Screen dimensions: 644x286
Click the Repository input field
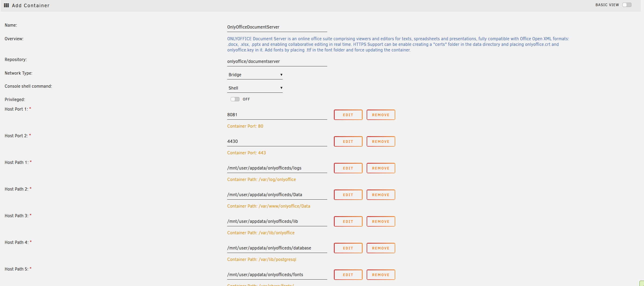277,61
